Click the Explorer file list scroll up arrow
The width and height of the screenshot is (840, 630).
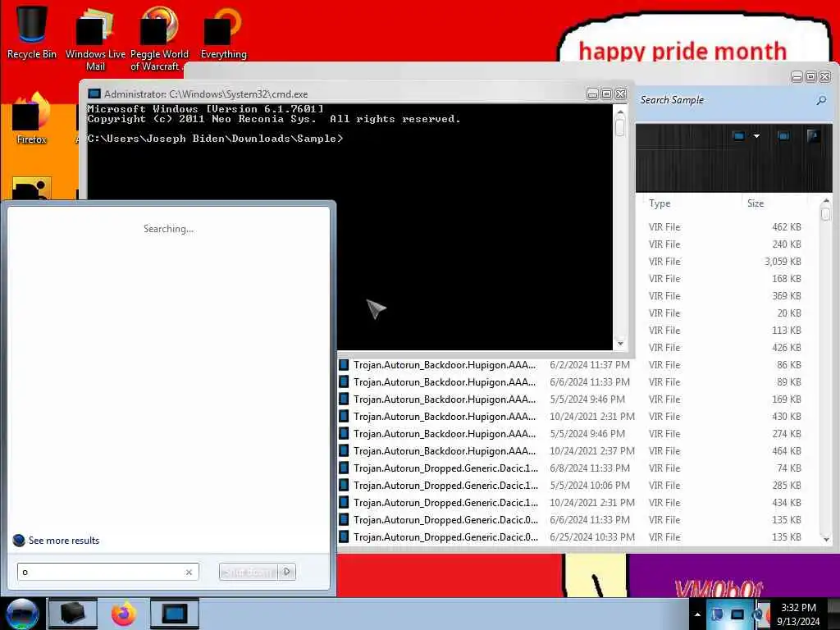[x=825, y=201]
